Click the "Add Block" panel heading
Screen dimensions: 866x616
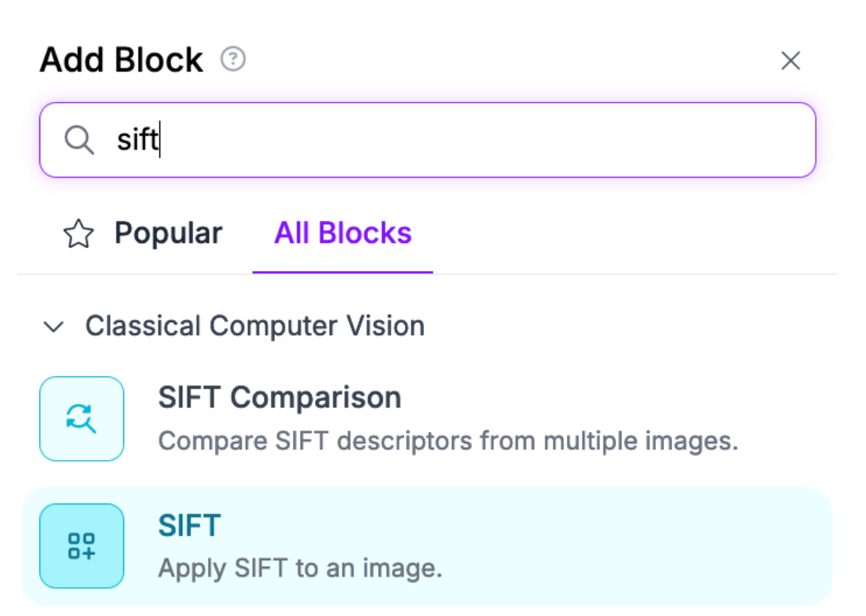pyautogui.click(x=122, y=61)
